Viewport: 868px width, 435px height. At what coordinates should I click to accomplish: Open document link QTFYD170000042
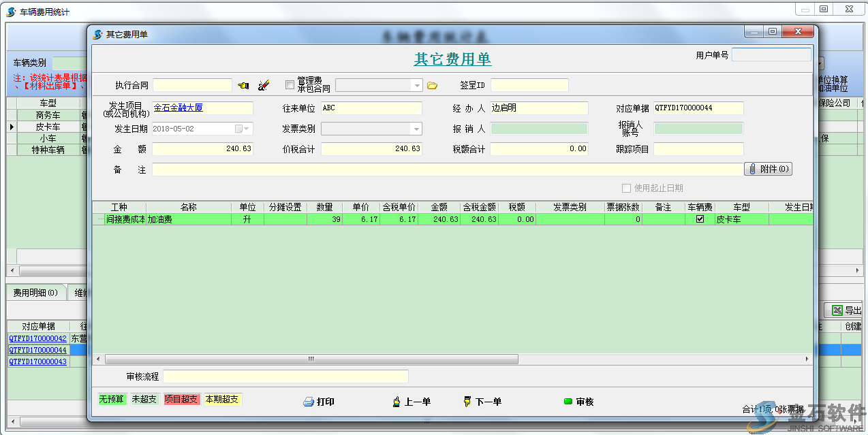point(37,338)
